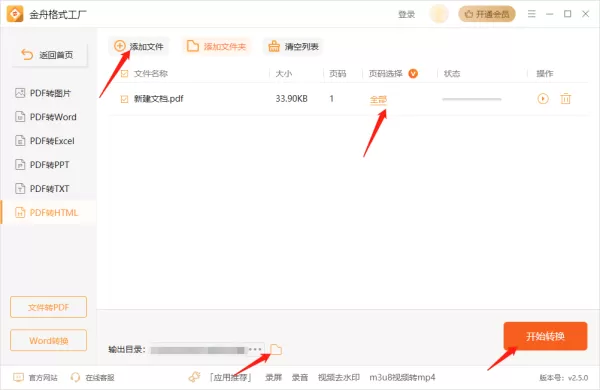Click the 在线客服 headset icon
The width and height of the screenshot is (600, 390).
click(75, 377)
